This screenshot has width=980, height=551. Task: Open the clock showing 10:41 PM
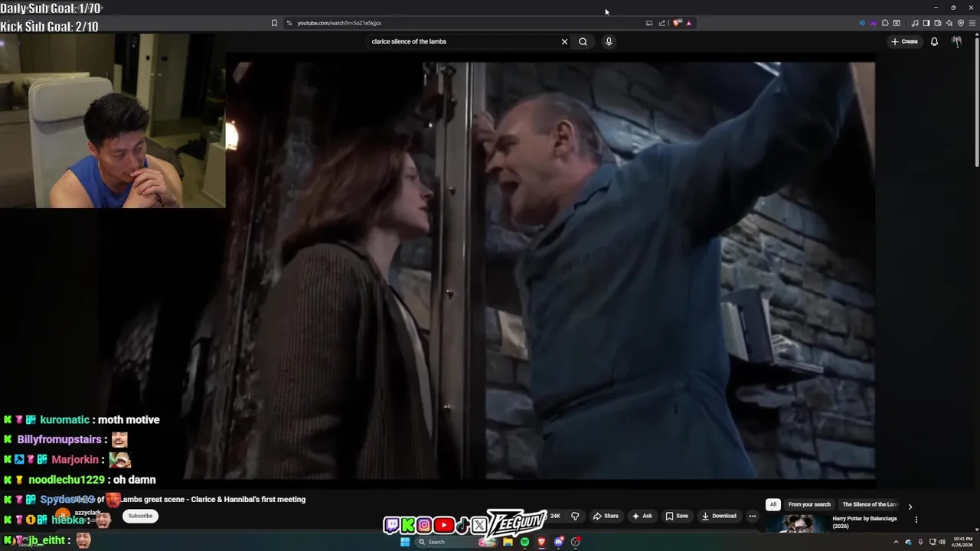click(x=962, y=542)
